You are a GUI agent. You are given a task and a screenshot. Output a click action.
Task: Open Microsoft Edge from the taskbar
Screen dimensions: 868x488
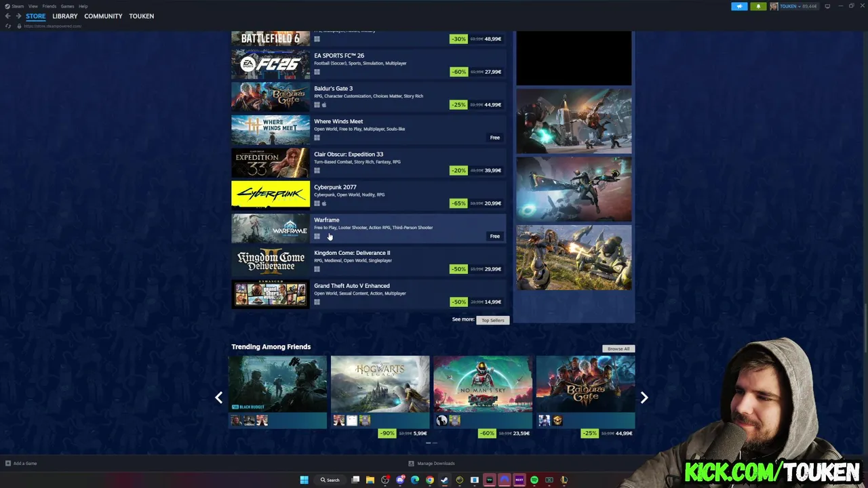tap(415, 480)
